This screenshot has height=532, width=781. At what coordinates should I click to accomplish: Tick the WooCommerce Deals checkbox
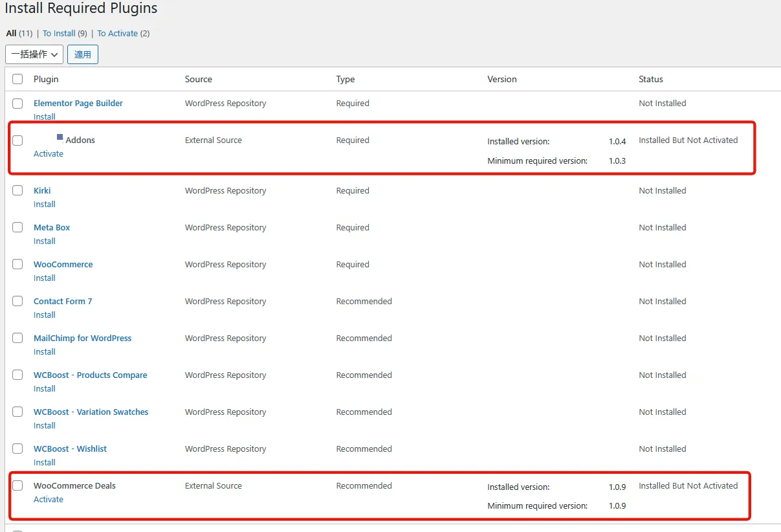17,486
